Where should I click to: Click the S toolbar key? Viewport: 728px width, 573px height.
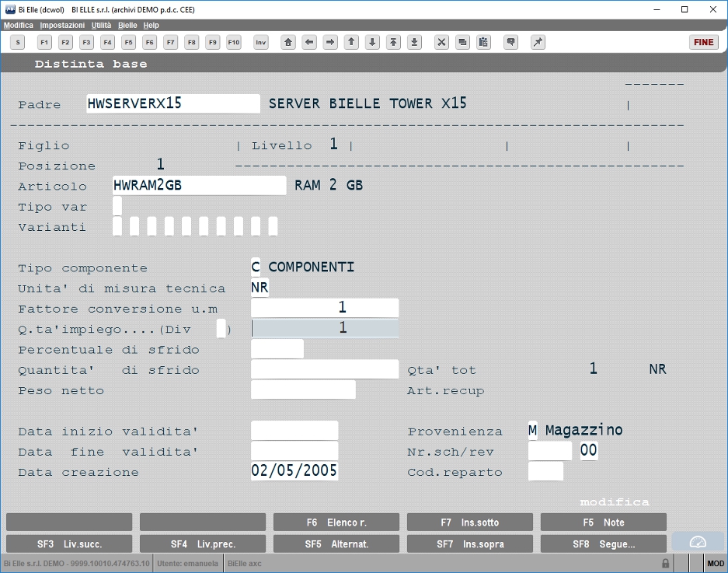[18, 42]
